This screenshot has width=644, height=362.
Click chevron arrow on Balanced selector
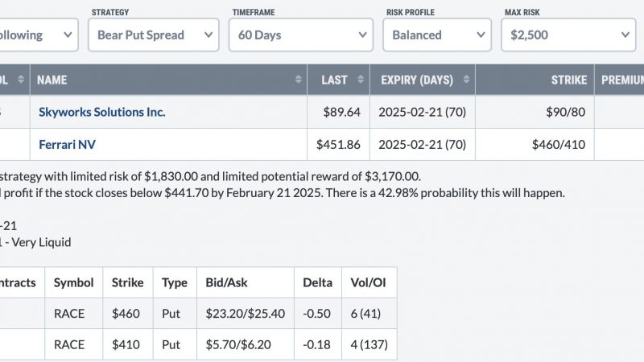(481, 35)
